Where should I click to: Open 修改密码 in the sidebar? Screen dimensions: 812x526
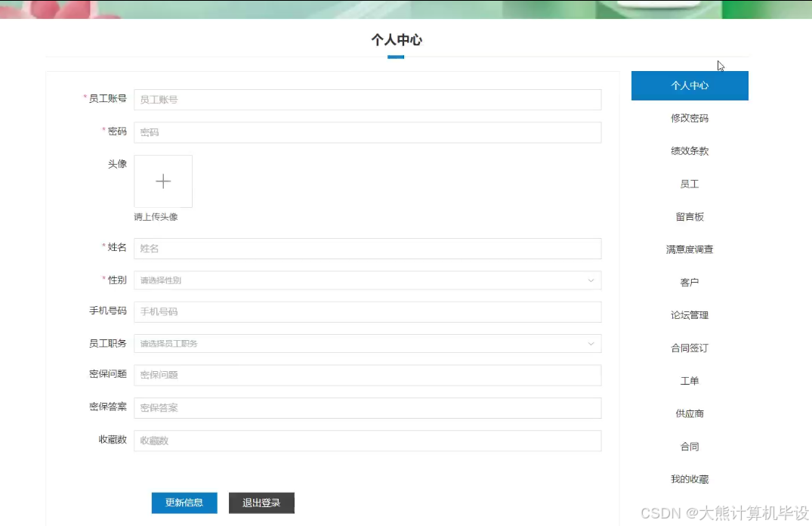(x=690, y=118)
